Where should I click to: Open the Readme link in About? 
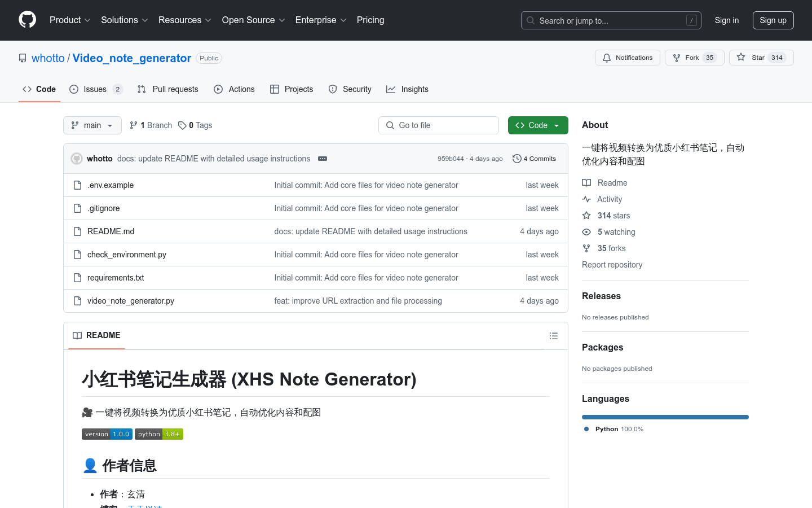604,183
